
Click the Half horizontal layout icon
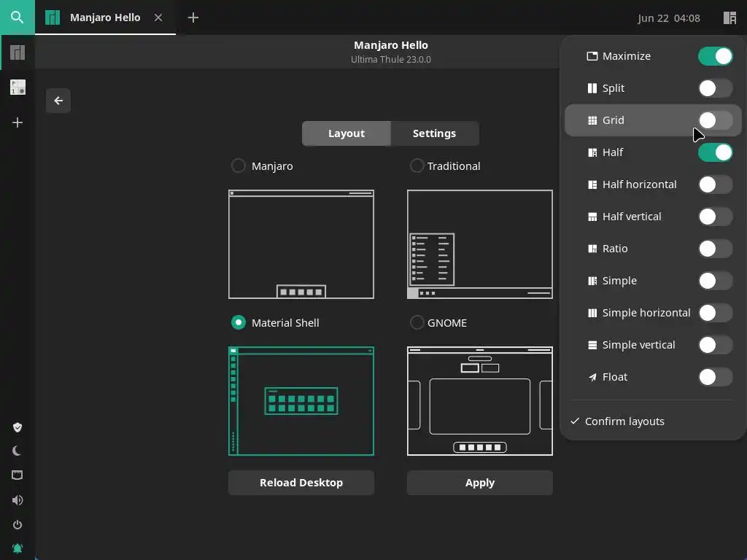(x=592, y=184)
